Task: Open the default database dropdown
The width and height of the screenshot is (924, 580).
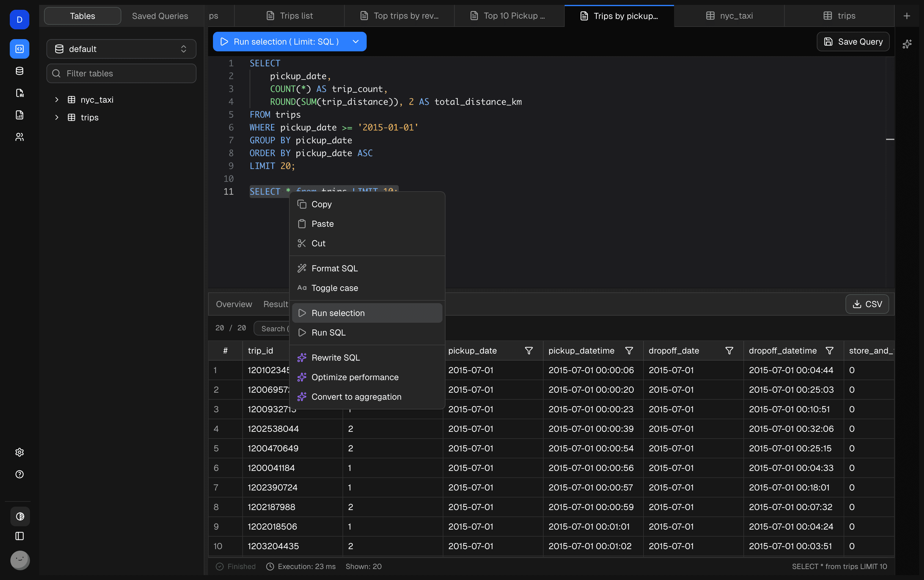Action: [x=121, y=49]
